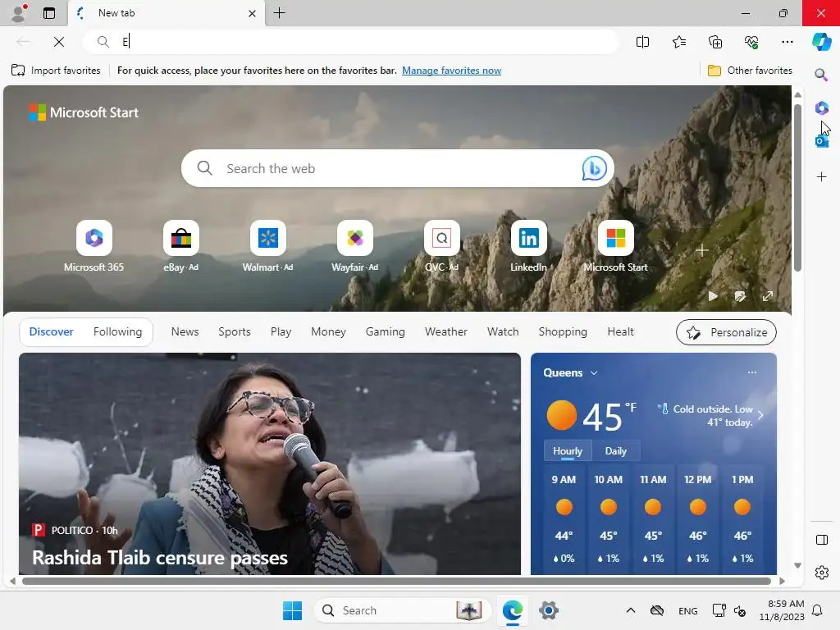
Task: Toggle the sidebar visibility icon
Action: pyautogui.click(x=821, y=540)
